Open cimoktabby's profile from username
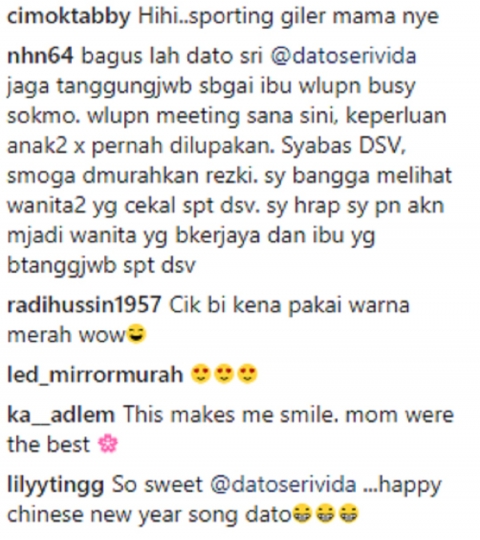480x540 pixels. click(69, 16)
